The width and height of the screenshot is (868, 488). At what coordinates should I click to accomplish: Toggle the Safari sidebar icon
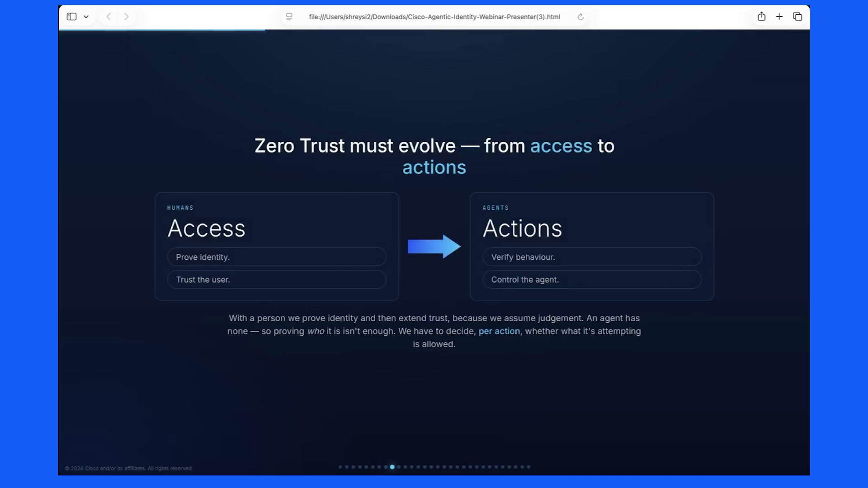point(71,17)
